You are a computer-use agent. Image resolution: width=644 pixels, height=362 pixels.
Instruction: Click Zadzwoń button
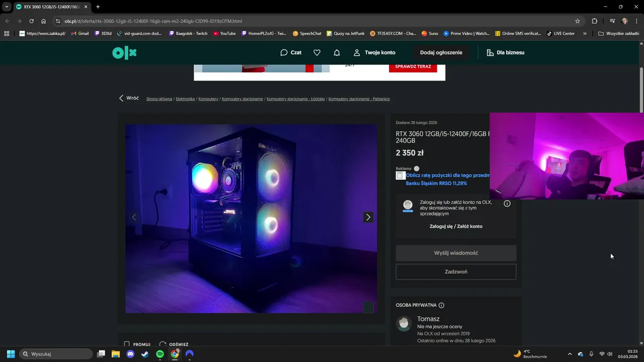click(456, 271)
